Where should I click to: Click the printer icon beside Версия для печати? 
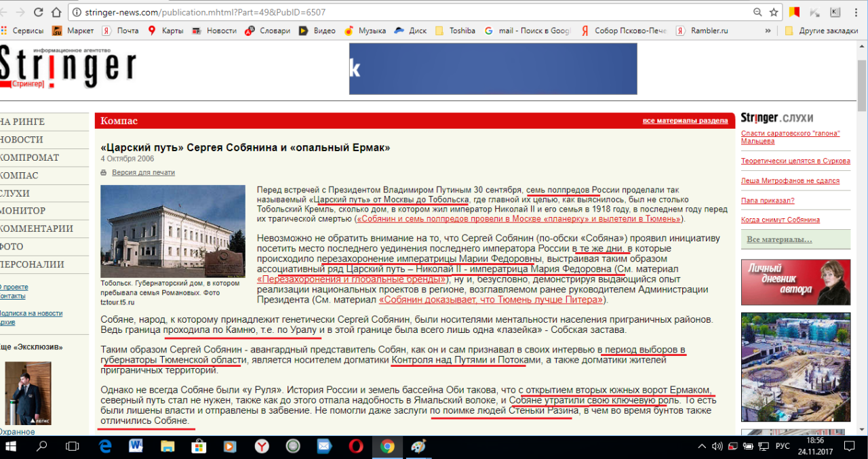tap(104, 173)
